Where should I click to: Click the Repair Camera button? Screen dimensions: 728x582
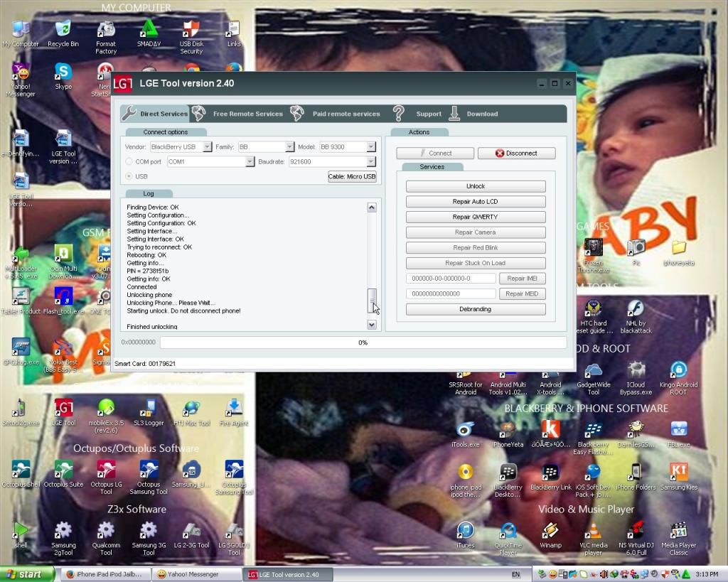pos(476,232)
